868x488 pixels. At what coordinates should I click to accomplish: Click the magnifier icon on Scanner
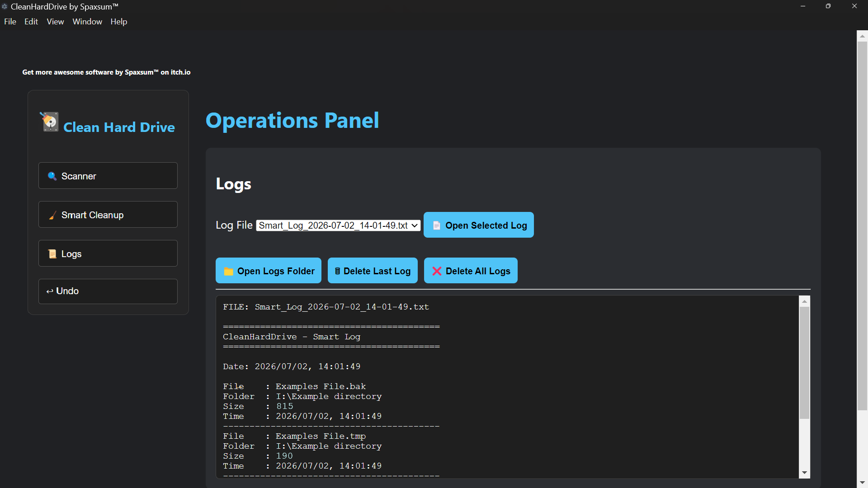[x=52, y=176]
